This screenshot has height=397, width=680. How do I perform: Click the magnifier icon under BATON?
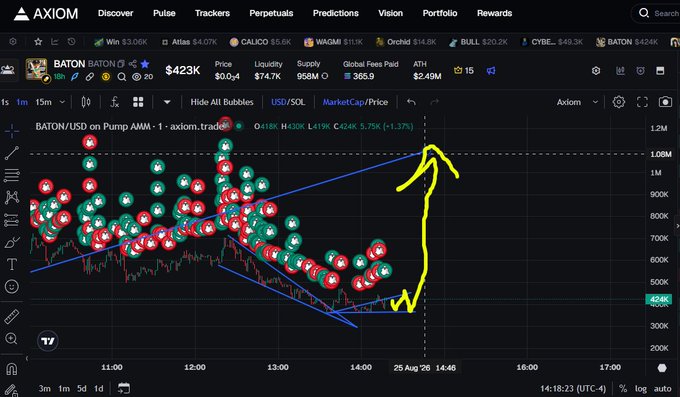point(122,77)
